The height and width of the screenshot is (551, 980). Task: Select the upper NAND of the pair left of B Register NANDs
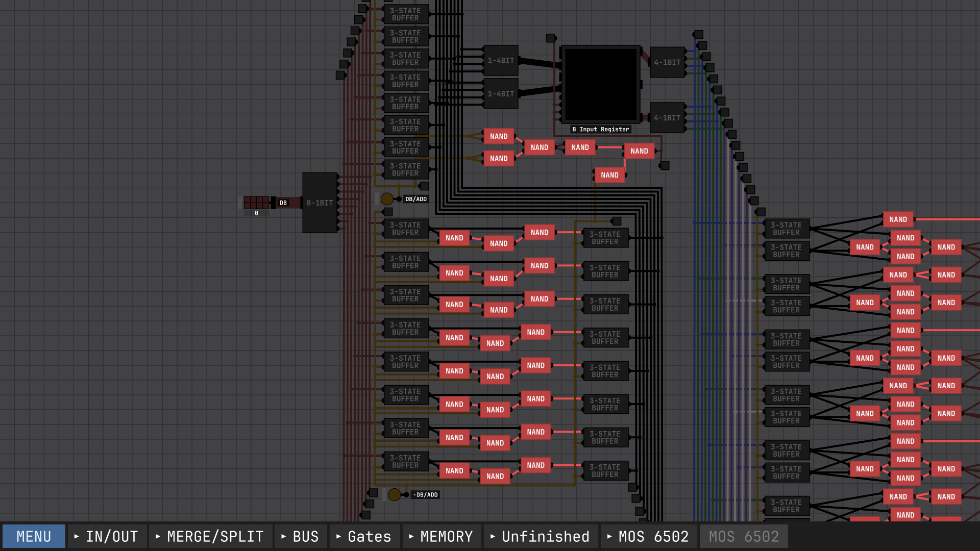499,136
